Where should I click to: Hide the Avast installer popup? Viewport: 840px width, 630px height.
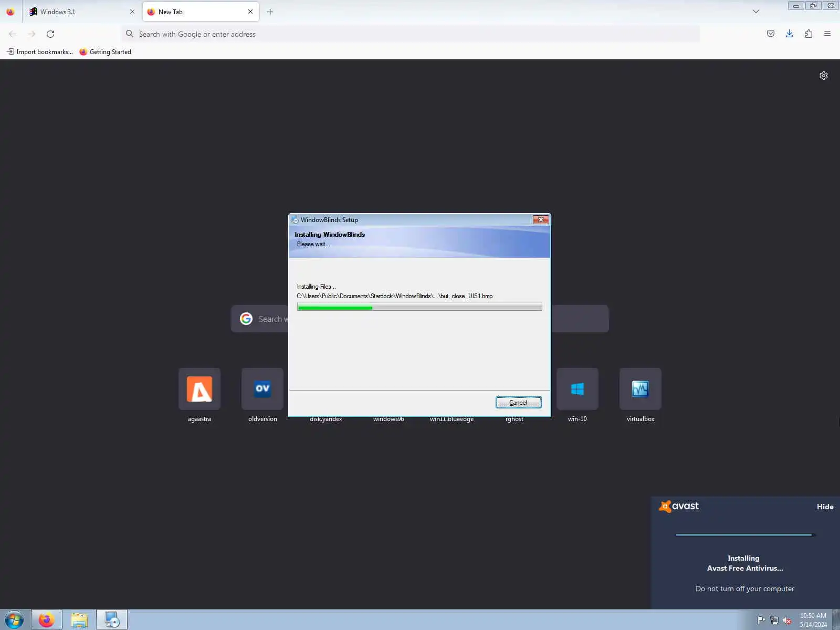(825, 507)
